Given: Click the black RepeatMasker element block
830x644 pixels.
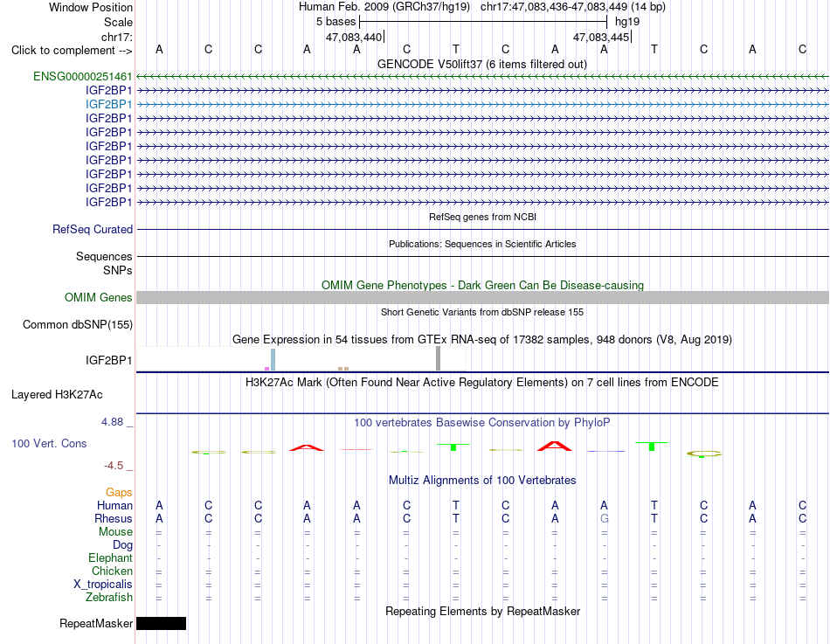Looking at the screenshot, I should [x=162, y=623].
